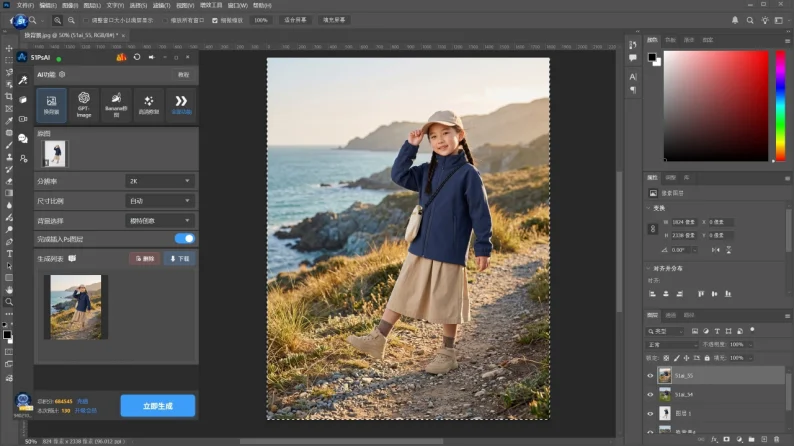Delete layer trash icon
The image size is (794, 447).
[x=776, y=439]
